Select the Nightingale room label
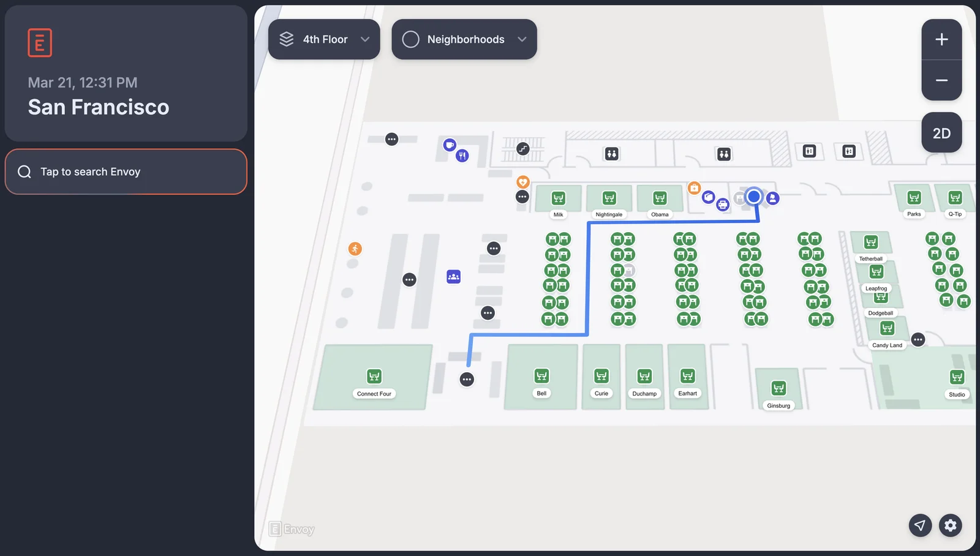The width and height of the screenshot is (980, 556). click(609, 214)
